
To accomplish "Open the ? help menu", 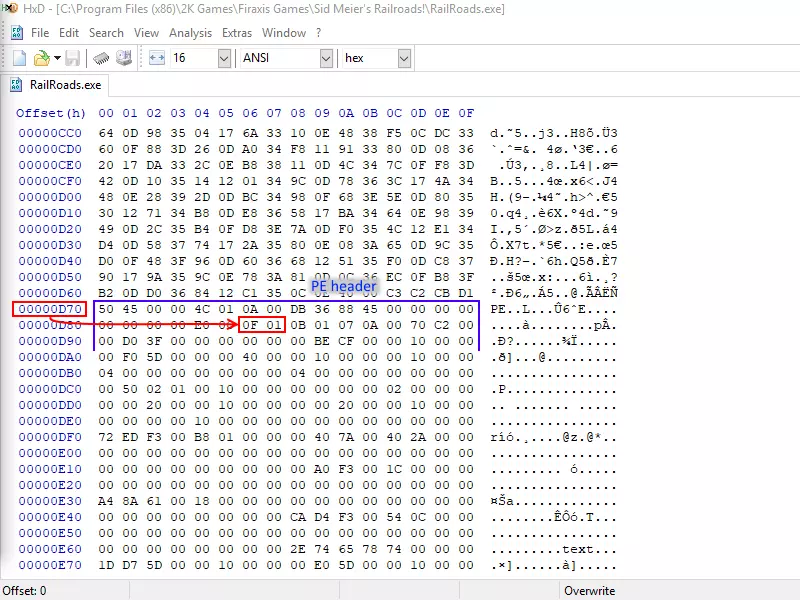I will click(319, 33).
